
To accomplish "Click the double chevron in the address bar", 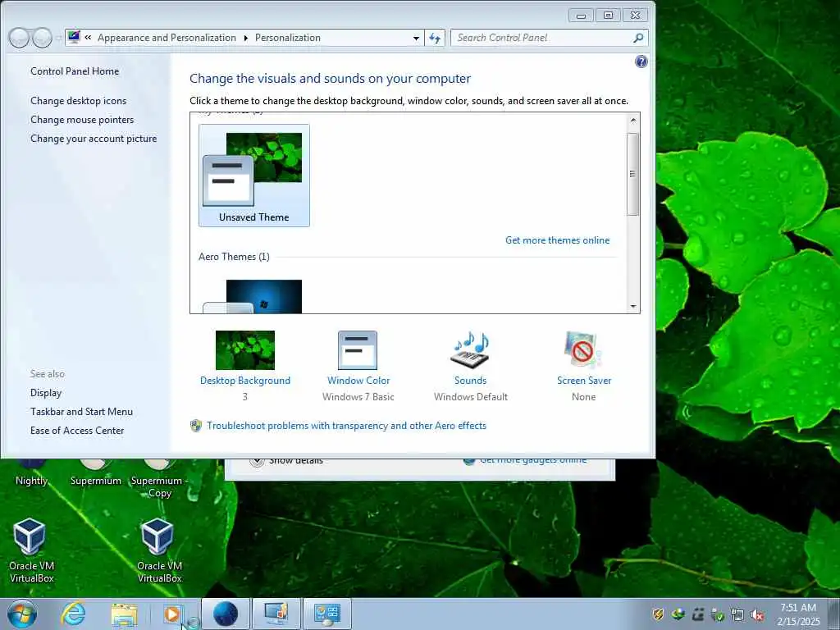I will coord(88,38).
